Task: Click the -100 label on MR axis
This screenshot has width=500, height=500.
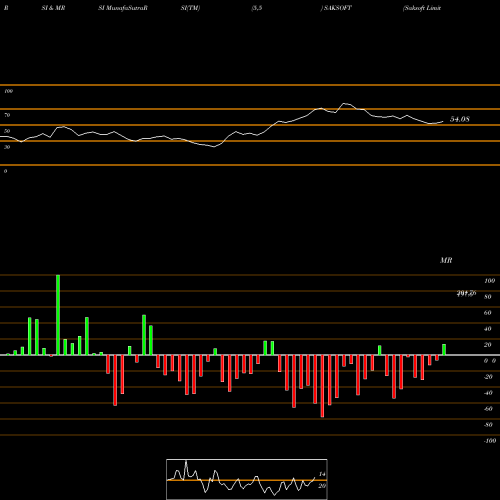Action: [490, 441]
